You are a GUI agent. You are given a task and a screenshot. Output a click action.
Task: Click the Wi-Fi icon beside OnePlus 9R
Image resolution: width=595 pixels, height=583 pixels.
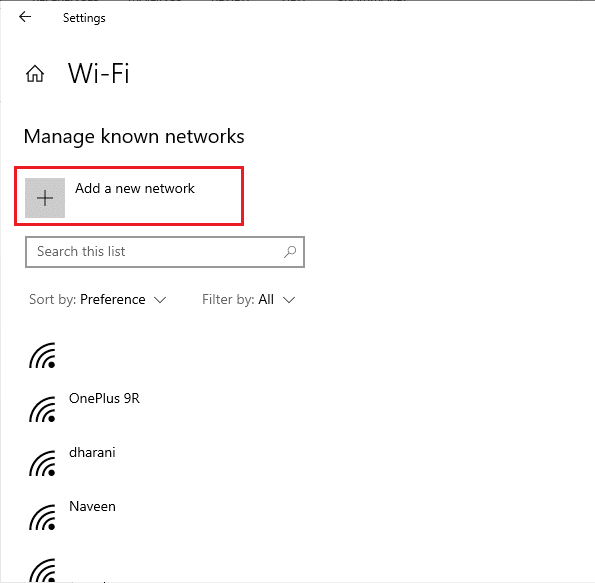(42, 409)
